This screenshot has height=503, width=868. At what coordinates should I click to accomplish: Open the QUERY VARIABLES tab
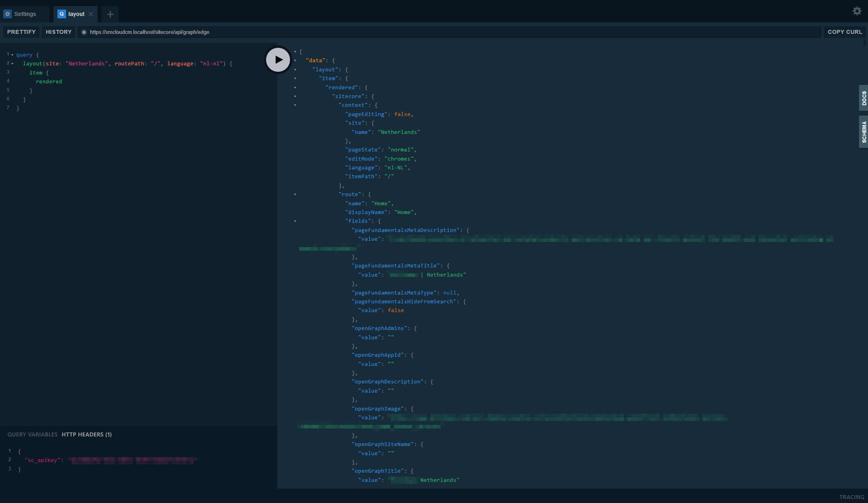33,434
